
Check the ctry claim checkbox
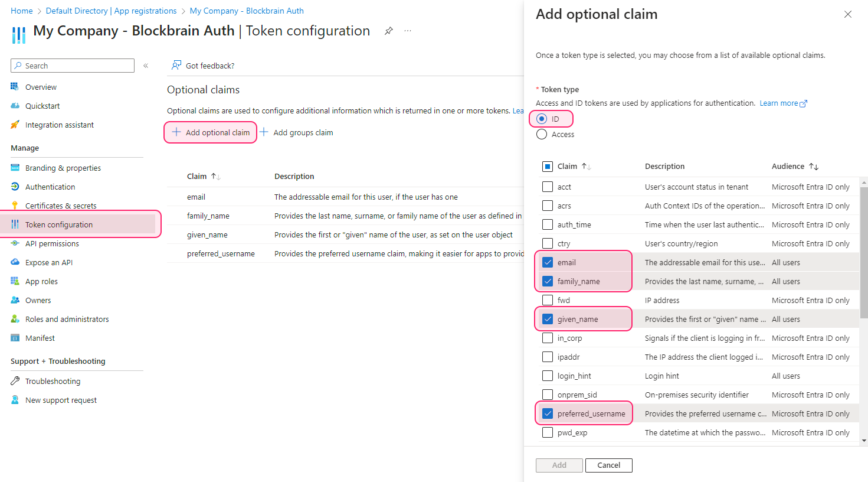548,243
